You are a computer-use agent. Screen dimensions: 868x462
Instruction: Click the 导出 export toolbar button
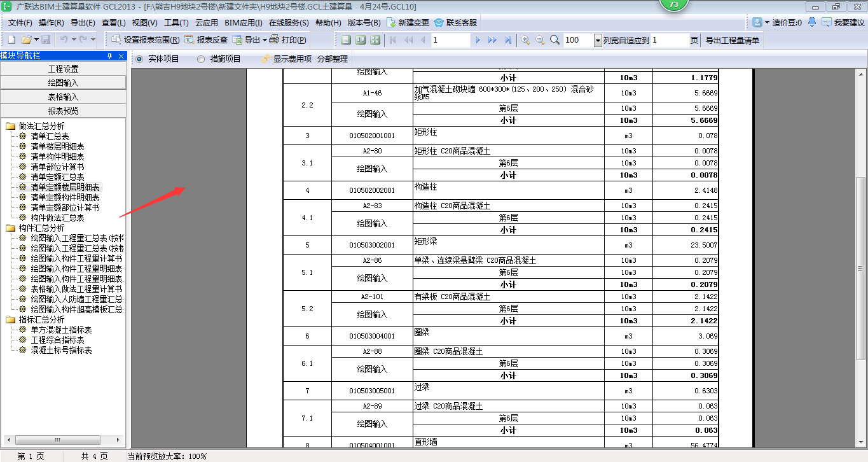pos(245,39)
